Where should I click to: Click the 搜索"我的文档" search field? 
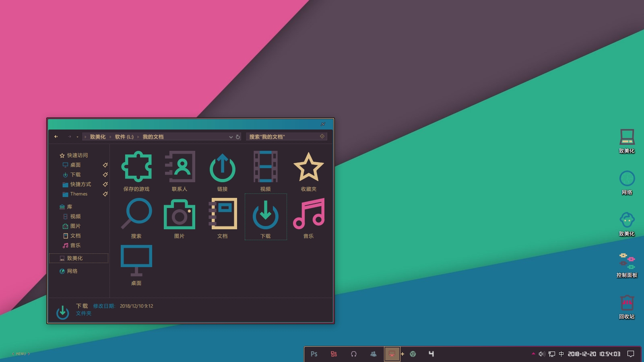[282, 137]
